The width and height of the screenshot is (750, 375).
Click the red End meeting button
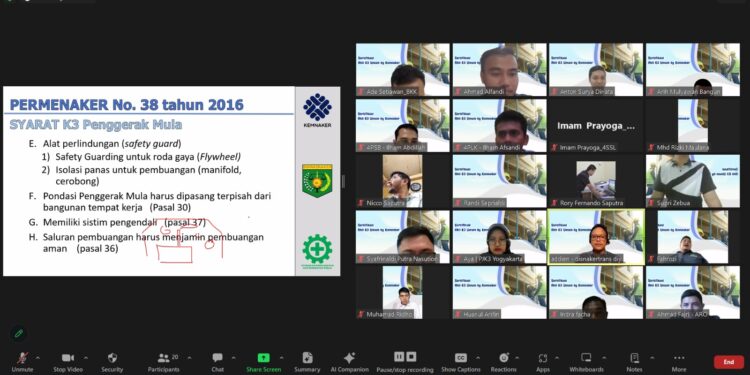(x=728, y=362)
